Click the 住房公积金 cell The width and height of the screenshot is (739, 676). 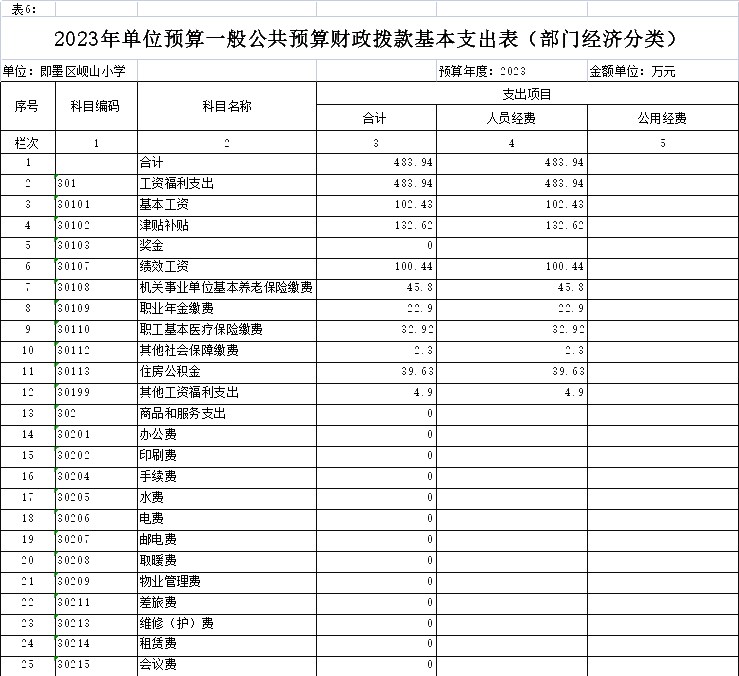click(226, 371)
